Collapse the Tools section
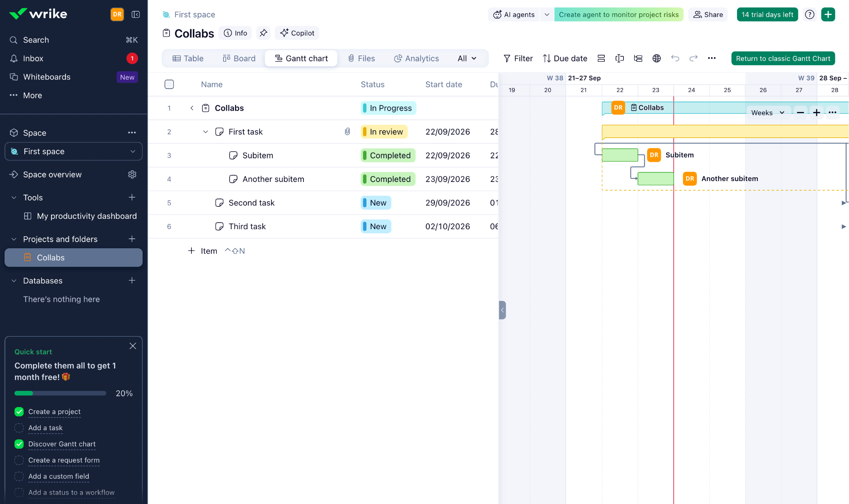 (x=14, y=198)
